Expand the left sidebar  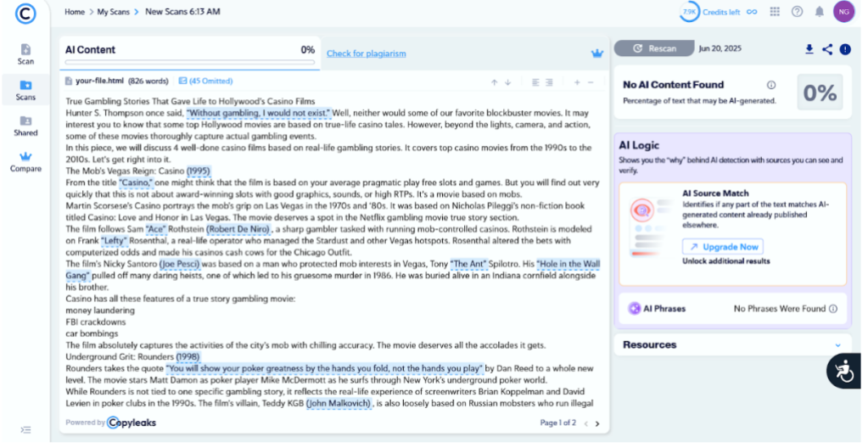coord(25,430)
